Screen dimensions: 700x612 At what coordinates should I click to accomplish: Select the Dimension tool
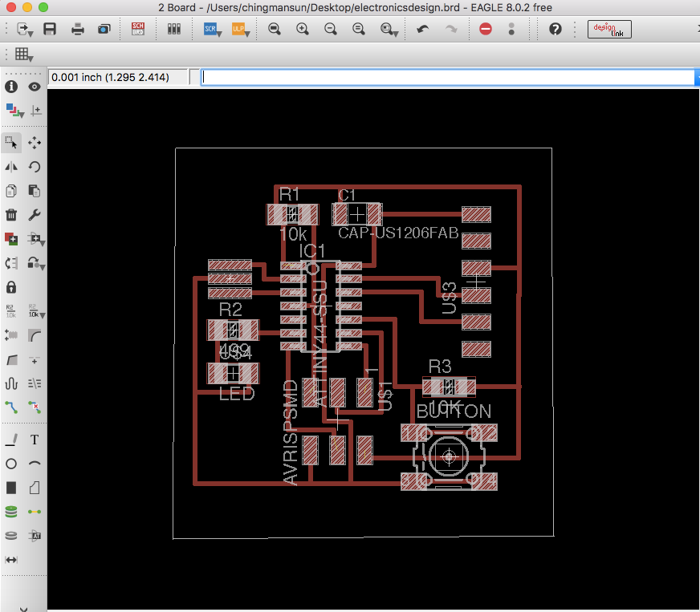tap(11, 560)
